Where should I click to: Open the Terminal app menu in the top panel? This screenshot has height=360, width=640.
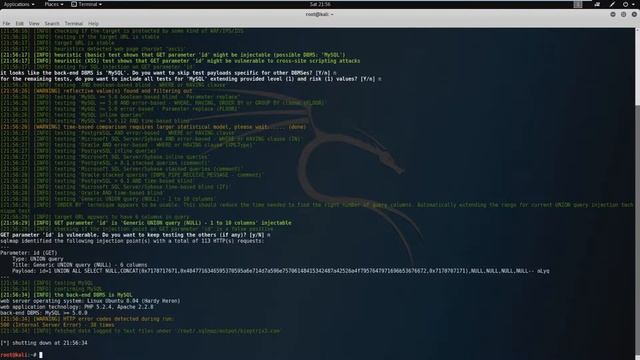pos(87,4)
